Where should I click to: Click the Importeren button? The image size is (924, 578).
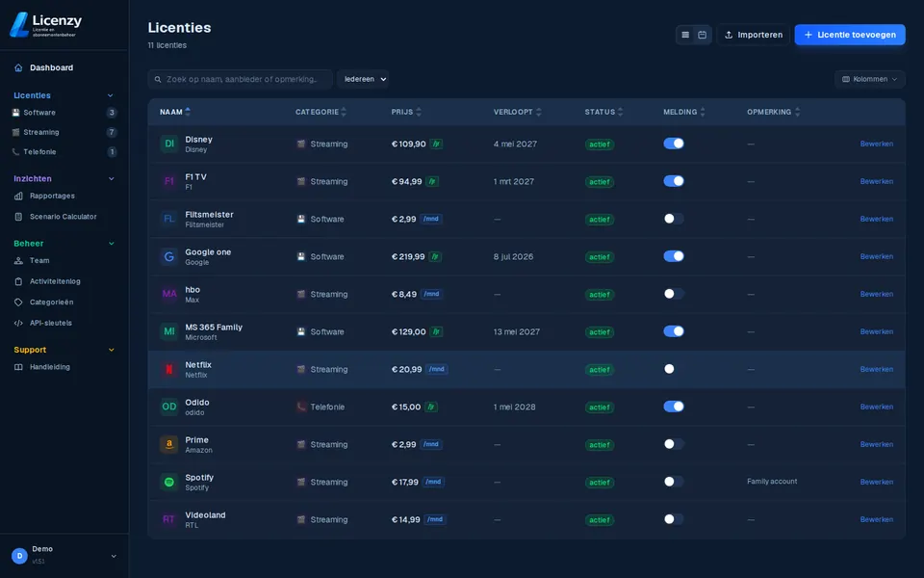[753, 35]
